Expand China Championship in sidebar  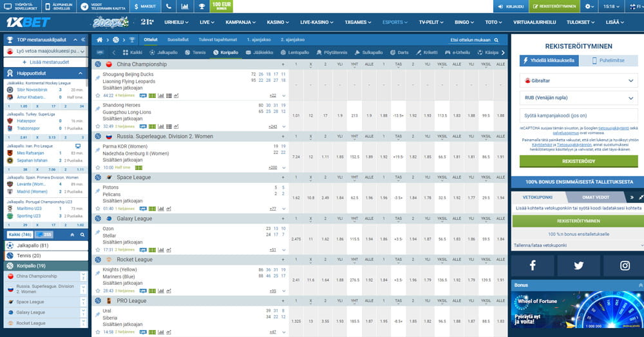click(83, 276)
